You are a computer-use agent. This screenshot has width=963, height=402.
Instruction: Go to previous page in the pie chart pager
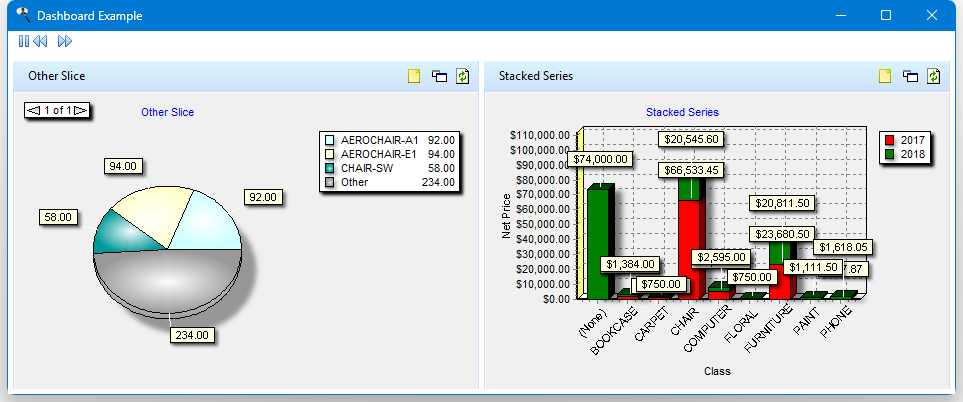(34, 110)
